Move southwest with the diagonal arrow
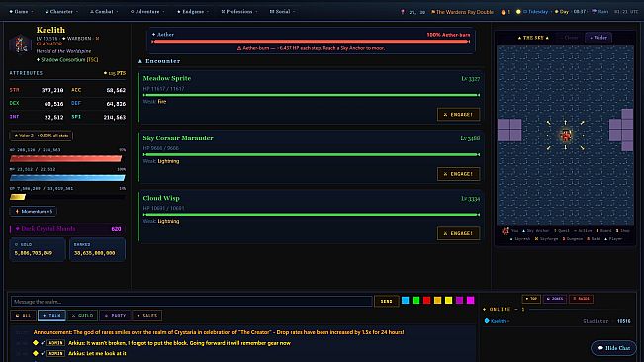The image size is (644, 362). (549, 147)
